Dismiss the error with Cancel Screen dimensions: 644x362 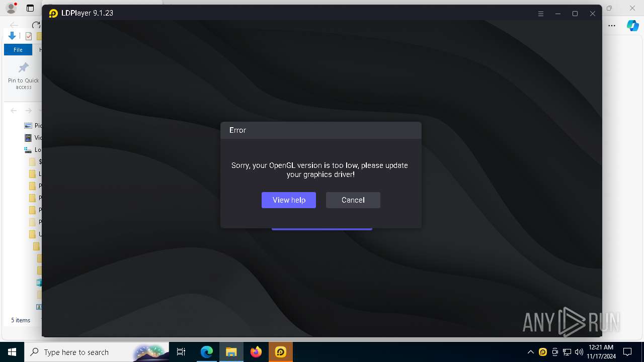tap(353, 200)
